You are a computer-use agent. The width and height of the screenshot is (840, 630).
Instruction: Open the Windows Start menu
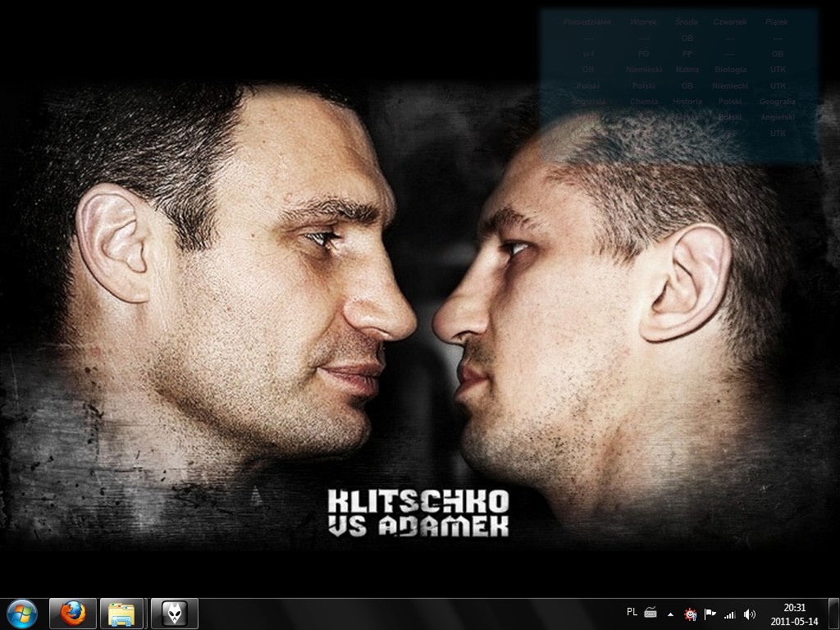tap(22, 613)
